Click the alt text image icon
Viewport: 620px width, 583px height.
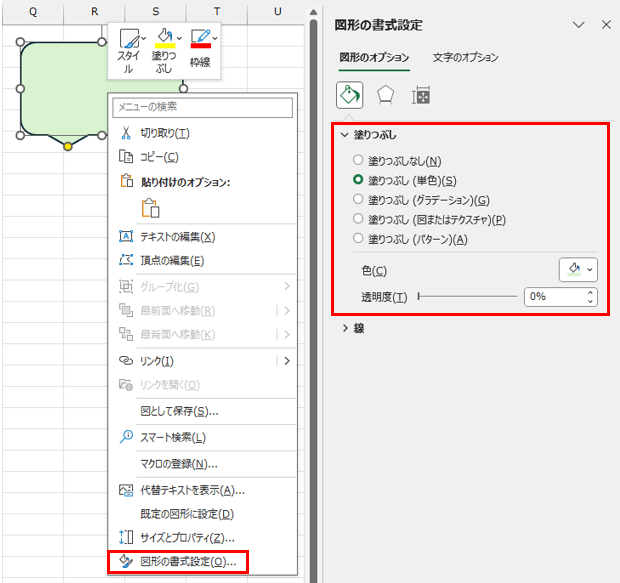126,490
